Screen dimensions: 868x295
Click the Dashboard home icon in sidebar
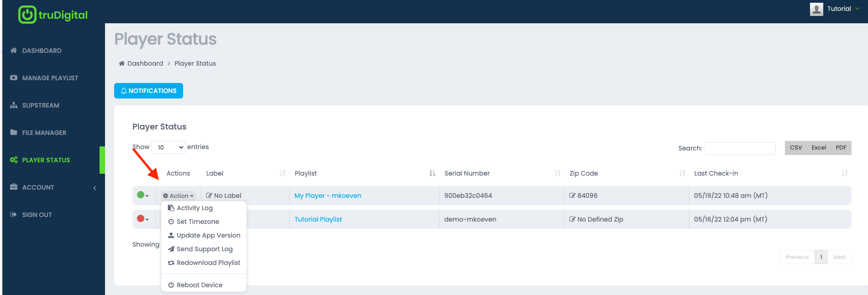point(14,51)
